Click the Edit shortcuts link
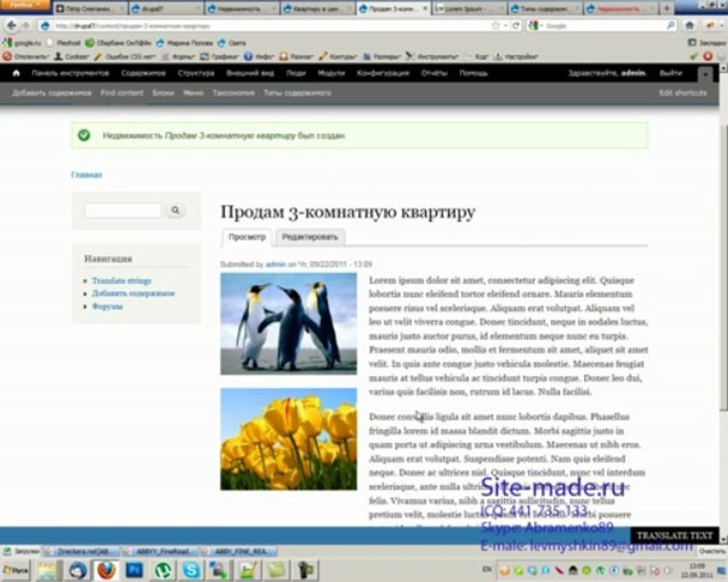 [683, 93]
